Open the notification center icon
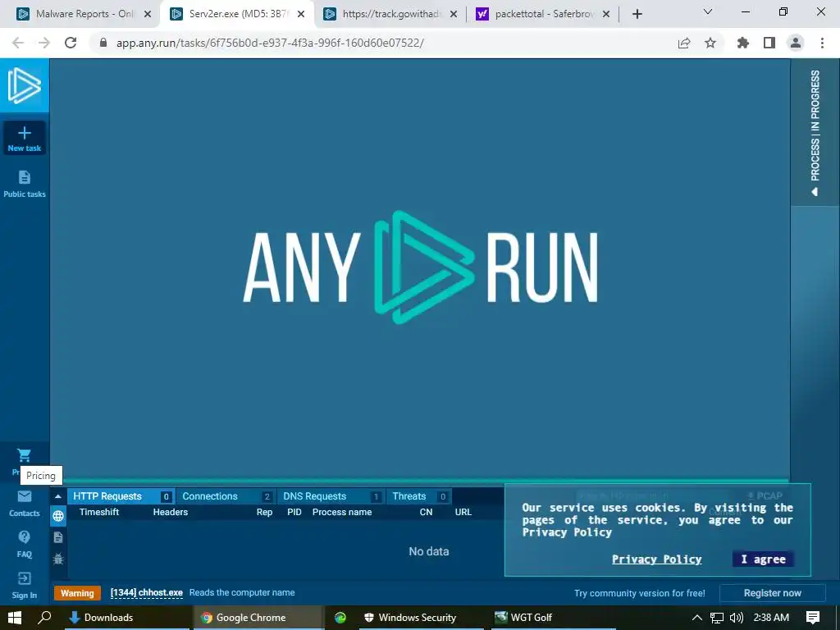The height and width of the screenshot is (630, 840). point(813,617)
